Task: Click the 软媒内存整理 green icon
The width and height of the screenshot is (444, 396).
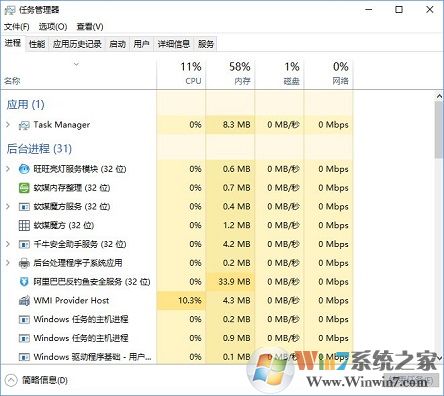Action: pyautogui.click(x=24, y=188)
